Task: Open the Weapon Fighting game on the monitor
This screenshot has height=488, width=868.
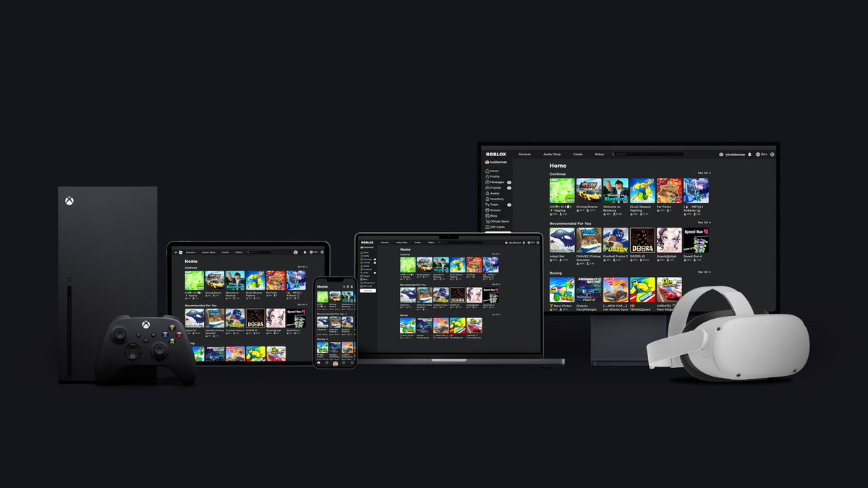Action: (642, 191)
